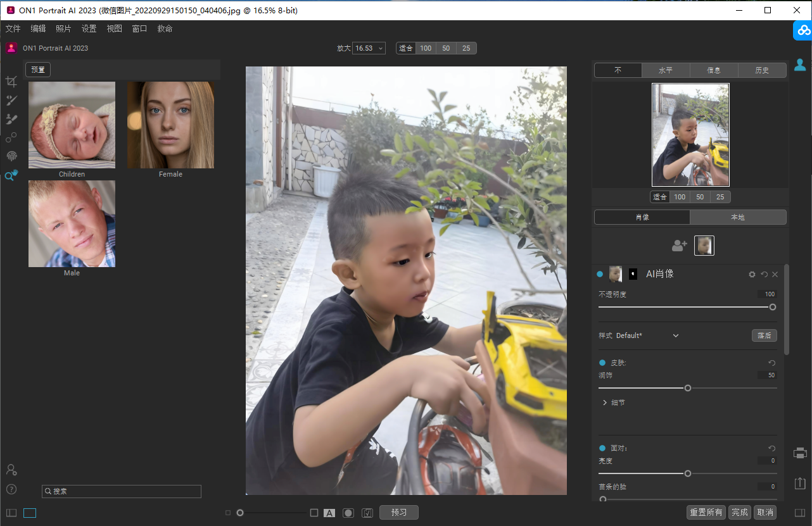Select the AI face brush tool
The width and height of the screenshot is (812, 526).
11,100
